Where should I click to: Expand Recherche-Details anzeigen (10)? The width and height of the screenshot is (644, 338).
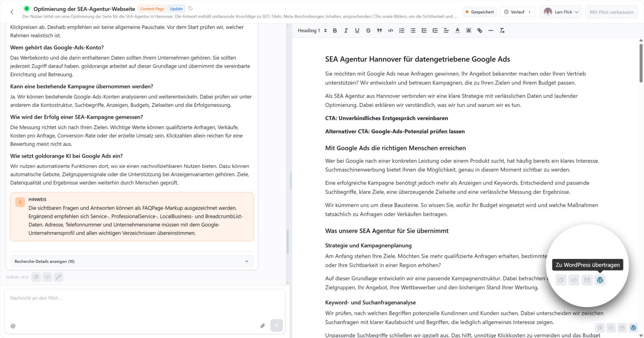[132, 261]
